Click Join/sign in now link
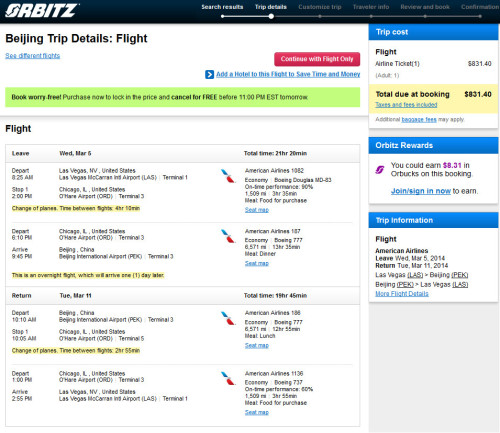The width and height of the screenshot is (500, 433). tap(421, 191)
